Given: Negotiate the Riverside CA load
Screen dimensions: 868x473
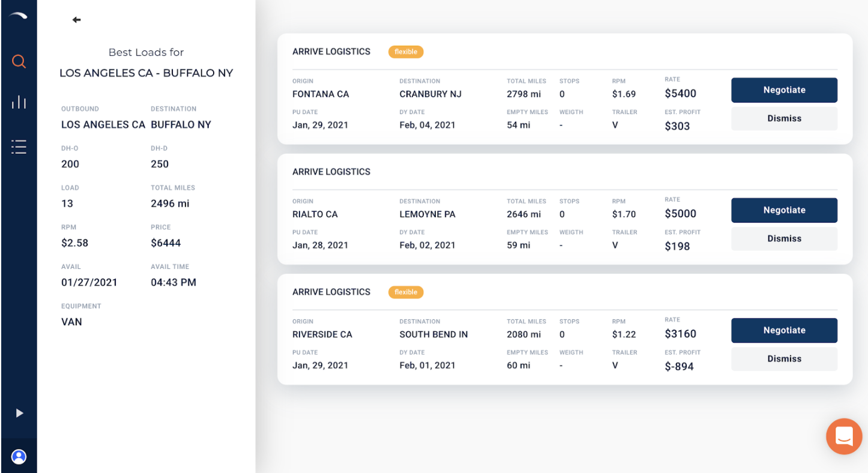Looking at the screenshot, I should 784,330.
